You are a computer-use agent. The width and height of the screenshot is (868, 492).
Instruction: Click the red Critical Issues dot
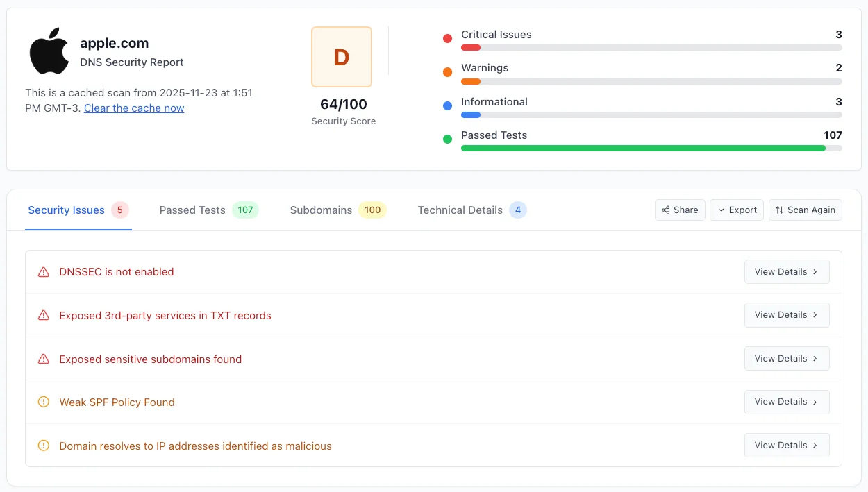click(x=447, y=38)
